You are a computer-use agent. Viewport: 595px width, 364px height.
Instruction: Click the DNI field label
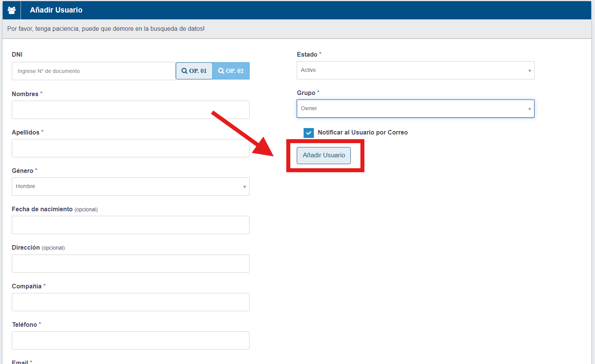(x=17, y=55)
